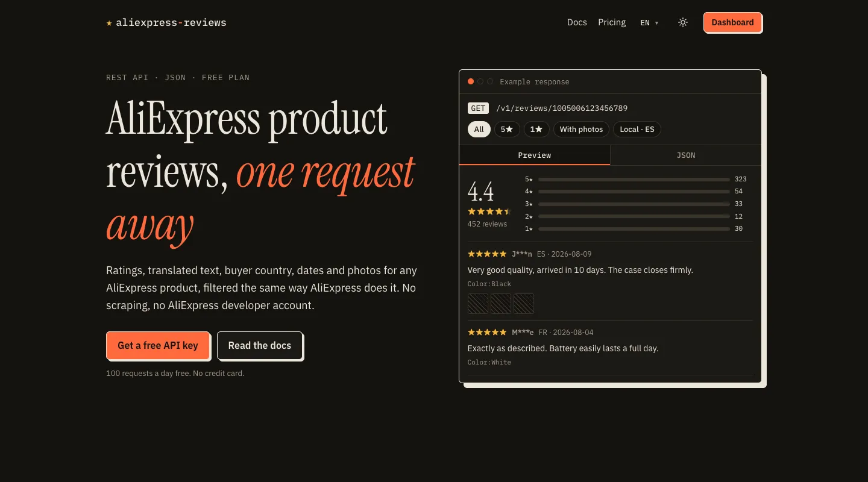Viewport: 868px width, 482px height.
Task: Click the Color:Black variant label
Action: pos(489,284)
